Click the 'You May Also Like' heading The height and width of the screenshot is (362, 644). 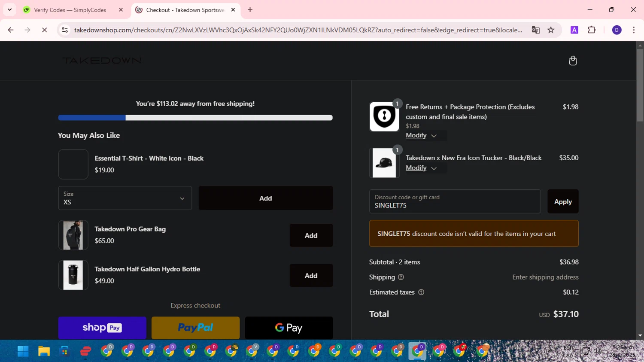89,135
